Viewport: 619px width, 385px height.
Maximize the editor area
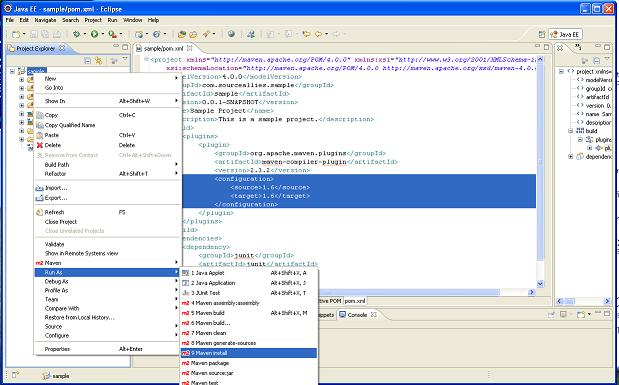point(546,47)
